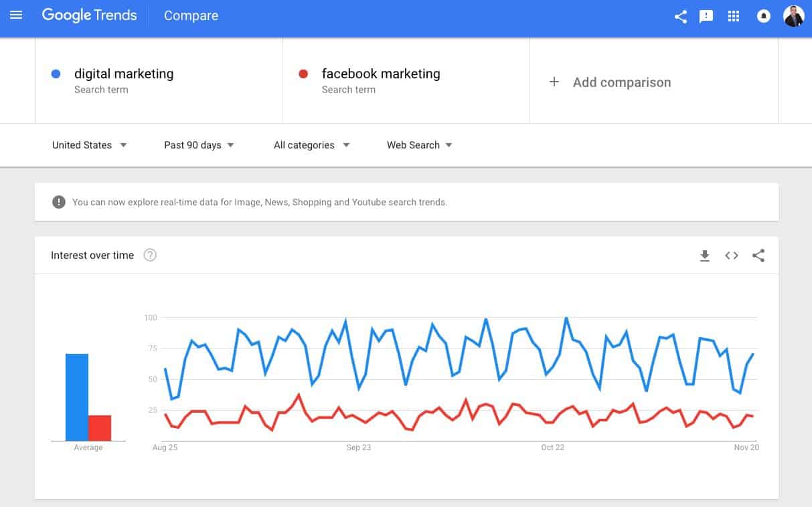Edit the facebook marketing search term
The width and height of the screenshot is (812, 507).
point(381,74)
